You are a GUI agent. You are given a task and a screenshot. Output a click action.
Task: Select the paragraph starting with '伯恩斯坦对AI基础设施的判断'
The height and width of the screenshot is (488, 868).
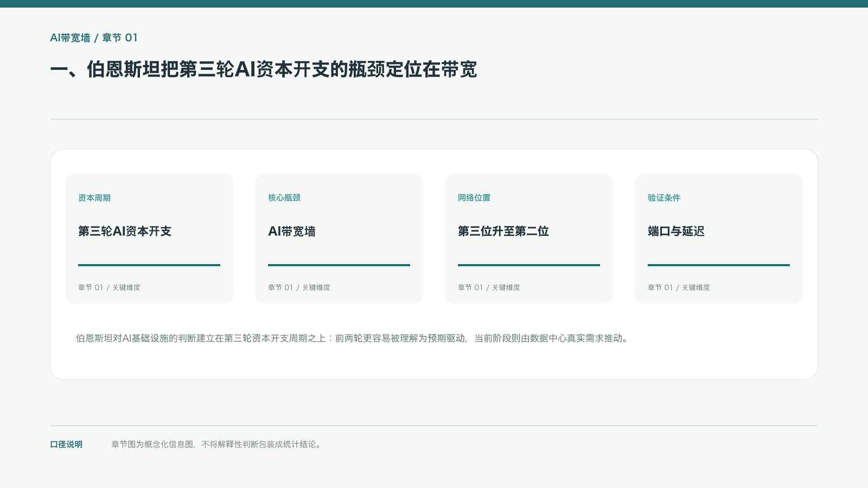coord(353,338)
